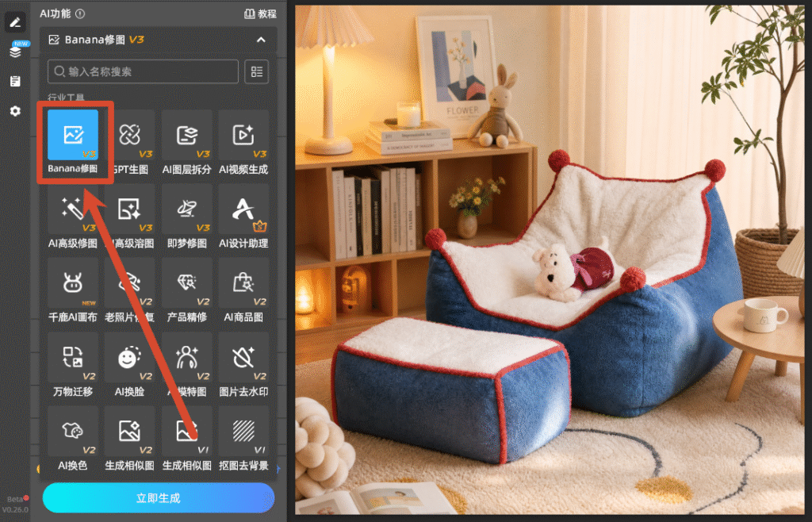Open the layers icon marked NEW
This screenshot has width=812, height=522.
[x=16, y=51]
